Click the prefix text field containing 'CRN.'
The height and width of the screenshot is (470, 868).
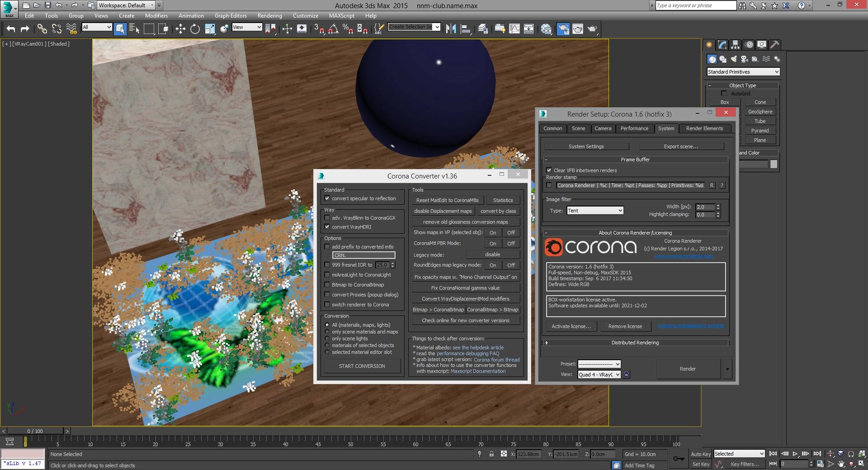pos(363,255)
